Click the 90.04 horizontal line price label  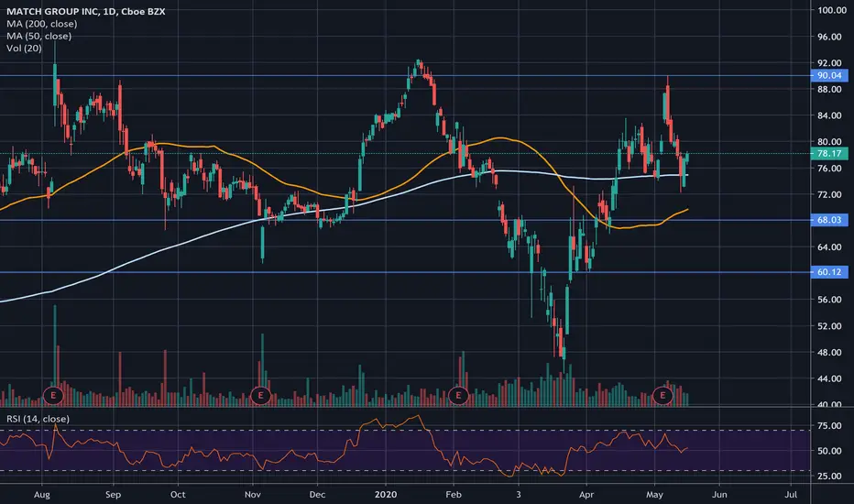[829, 76]
